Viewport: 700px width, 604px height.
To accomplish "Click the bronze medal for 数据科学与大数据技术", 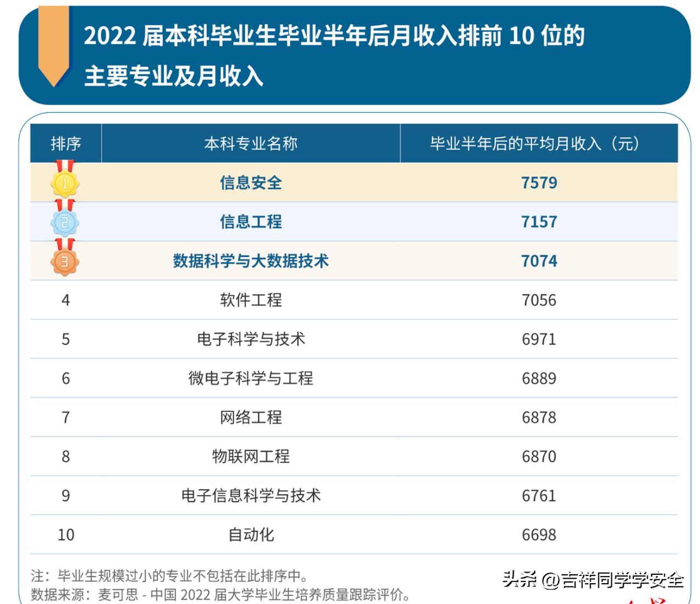I will click(x=64, y=261).
